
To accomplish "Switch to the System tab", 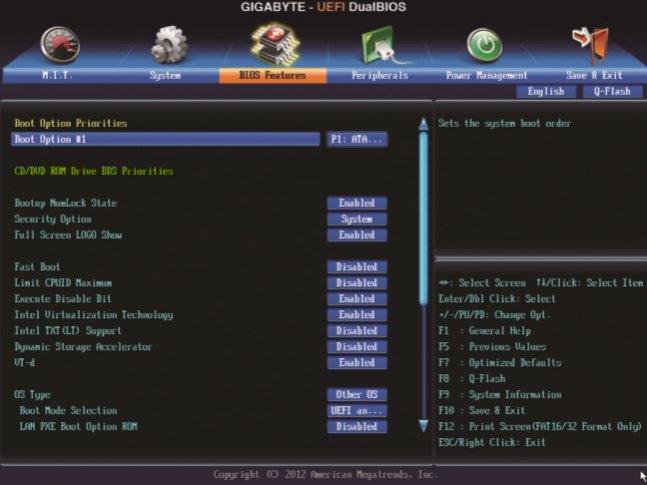I will tap(165, 76).
